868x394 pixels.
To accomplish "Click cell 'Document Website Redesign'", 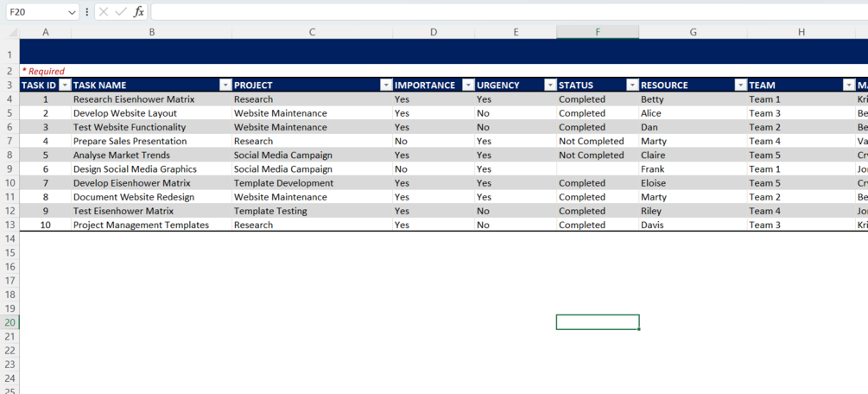I will (152, 197).
